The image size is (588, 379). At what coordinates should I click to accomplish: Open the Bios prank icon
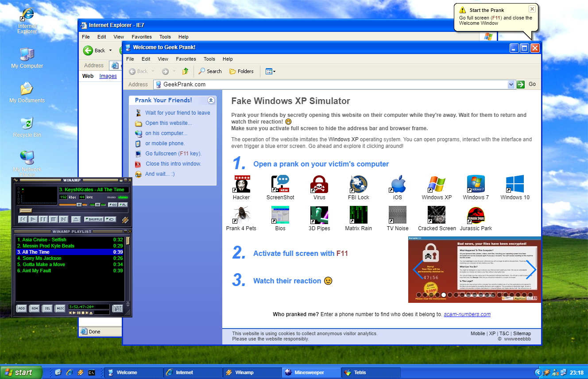280,219
